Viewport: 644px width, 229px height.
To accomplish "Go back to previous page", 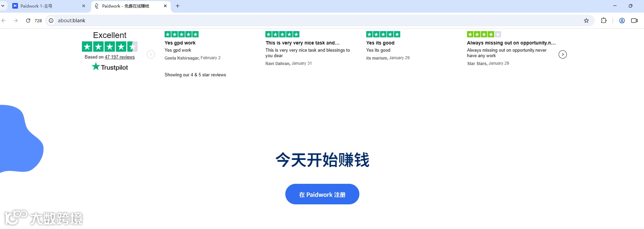I will coord(4,21).
